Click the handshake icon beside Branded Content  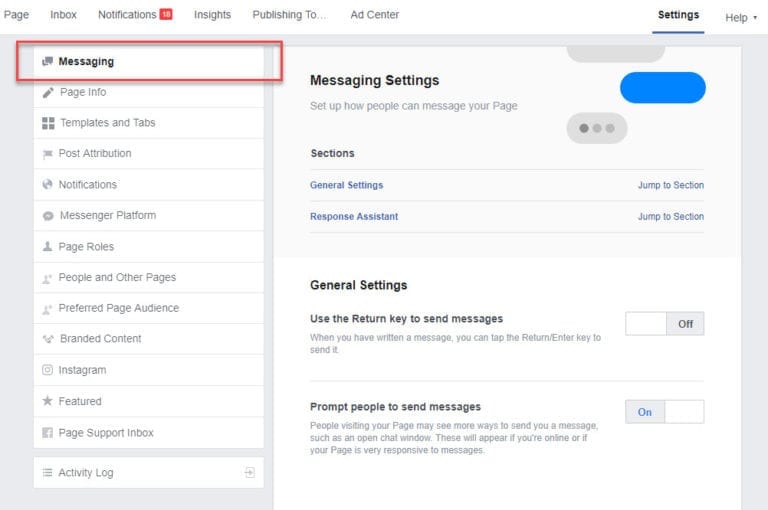click(48, 339)
